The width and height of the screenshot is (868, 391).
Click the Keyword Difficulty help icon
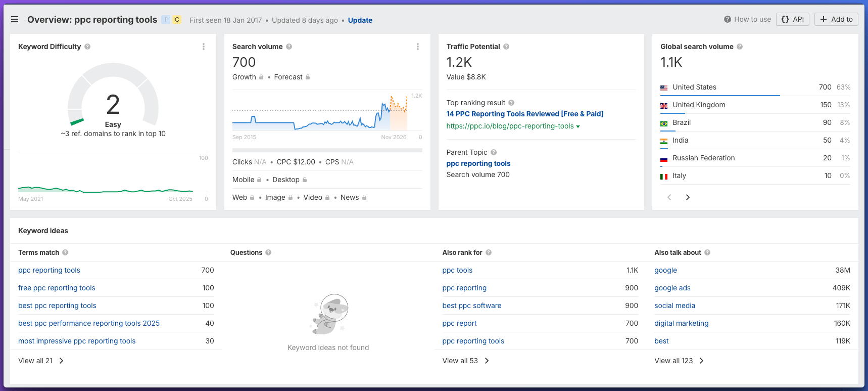pyautogui.click(x=87, y=47)
